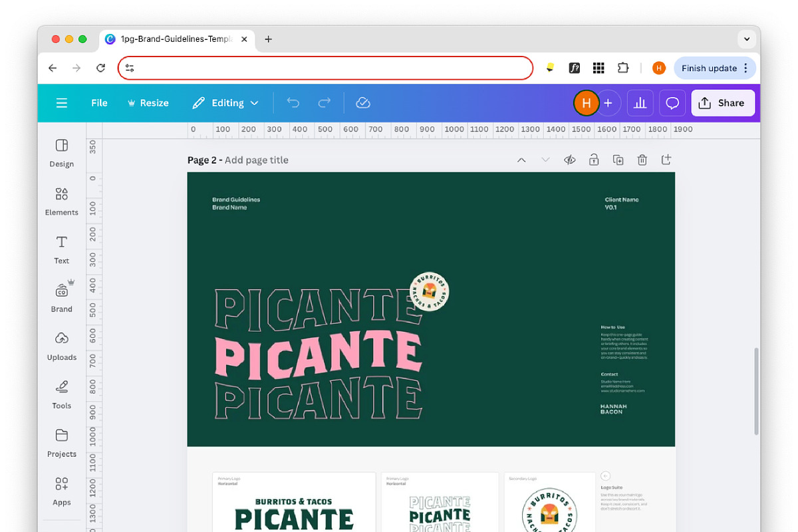Click the 'HANNAH BACON' text
The image size is (798, 532).
[613, 409]
